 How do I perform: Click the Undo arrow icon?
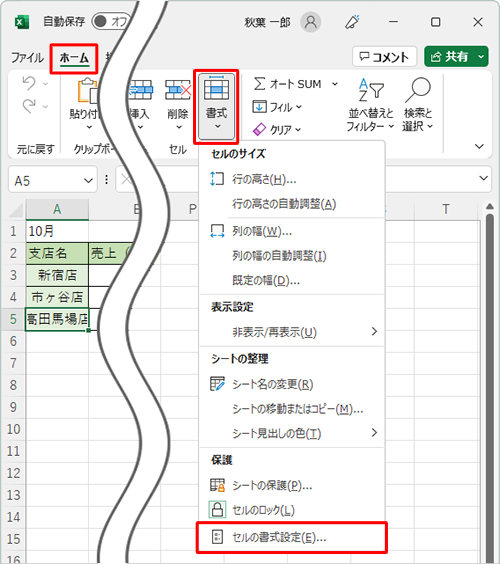coord(29,83)
